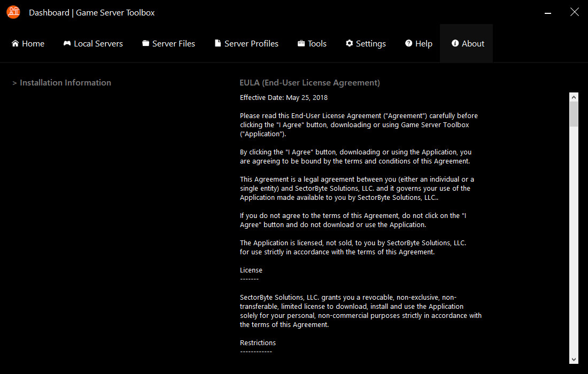Click the scrollbar track below the thumb
The width and height of the screenshot is (588, 374).
[x=574, y=240]
